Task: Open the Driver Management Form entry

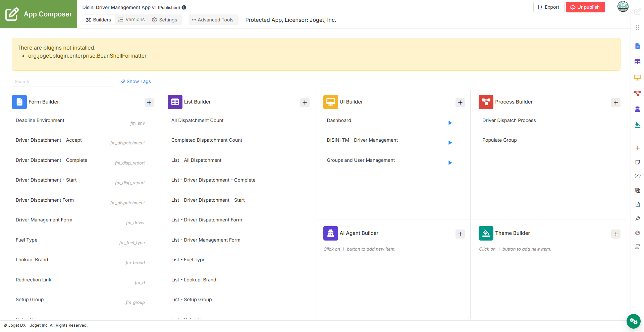Action: pos(44,220)
